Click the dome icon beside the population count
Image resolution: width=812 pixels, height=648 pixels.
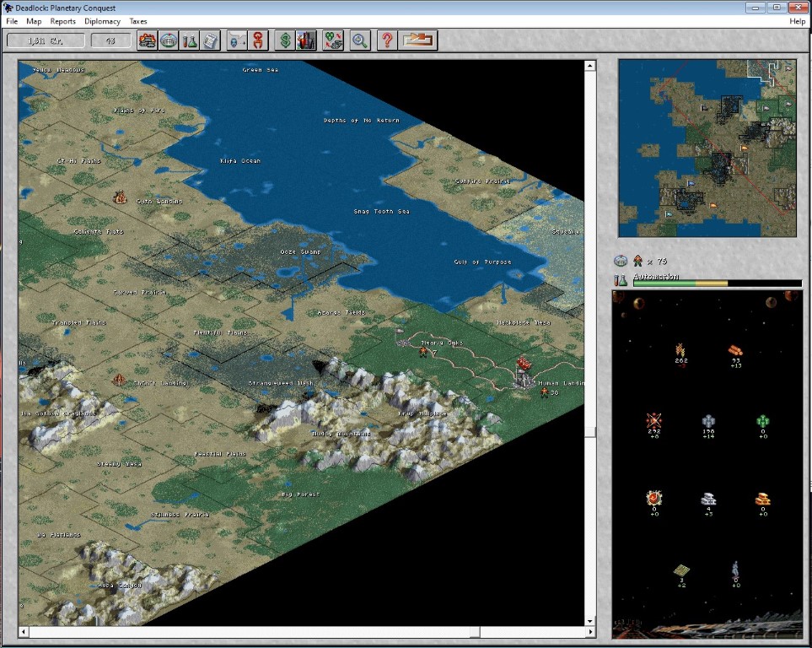[621, 261]
